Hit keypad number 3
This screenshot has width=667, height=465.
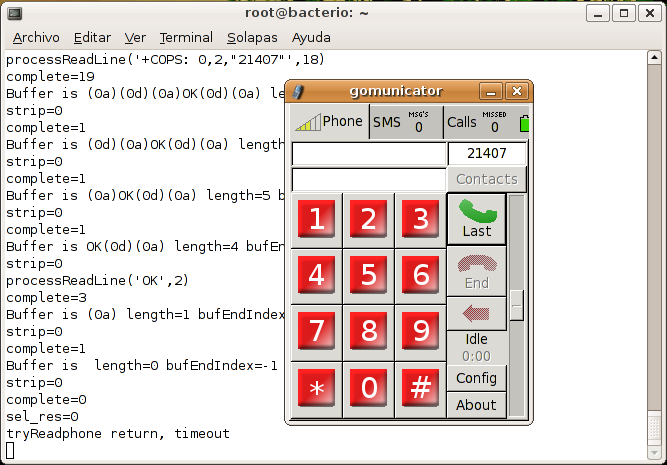[x=420, y=220]
